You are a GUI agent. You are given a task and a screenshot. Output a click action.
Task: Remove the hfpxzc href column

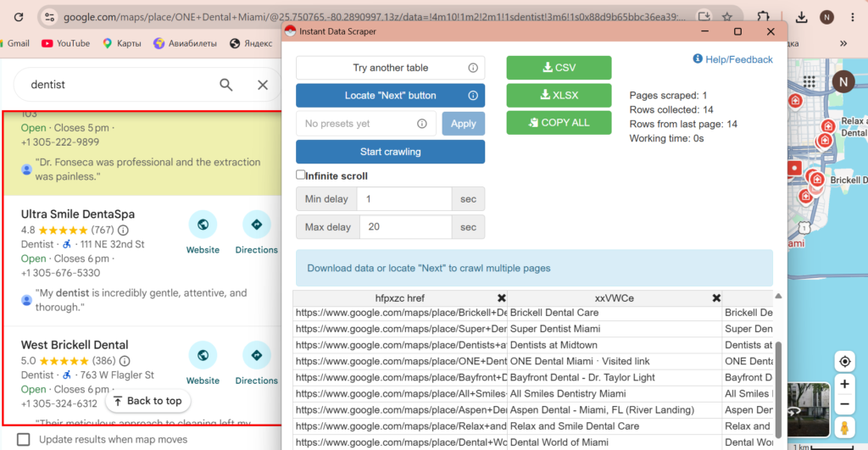click(502, 297)
